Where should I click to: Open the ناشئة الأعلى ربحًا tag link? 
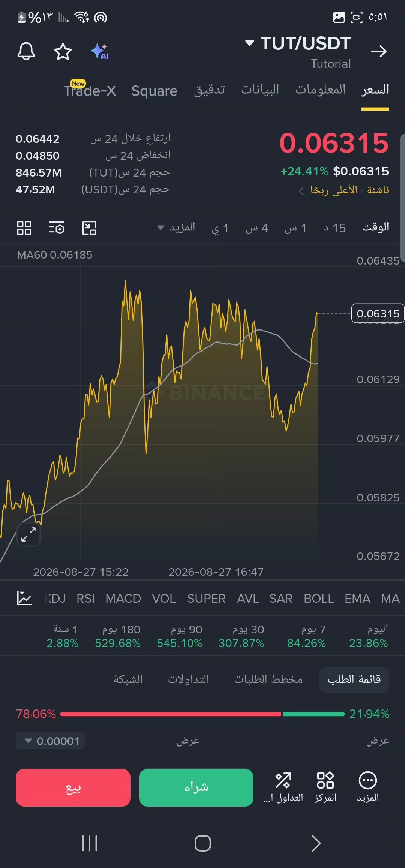343,190
